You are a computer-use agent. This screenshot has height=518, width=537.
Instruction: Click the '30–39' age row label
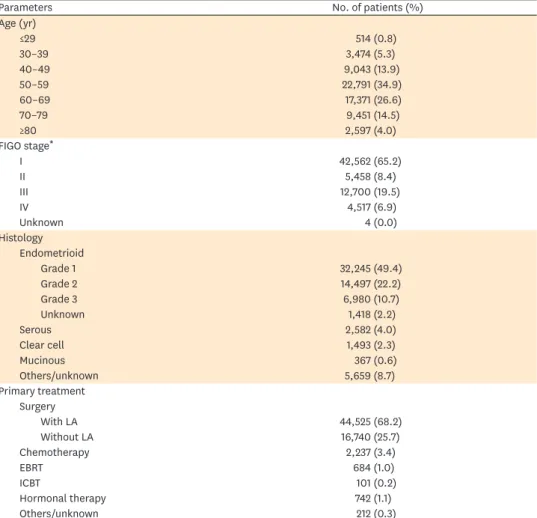(x=34, y=54)
